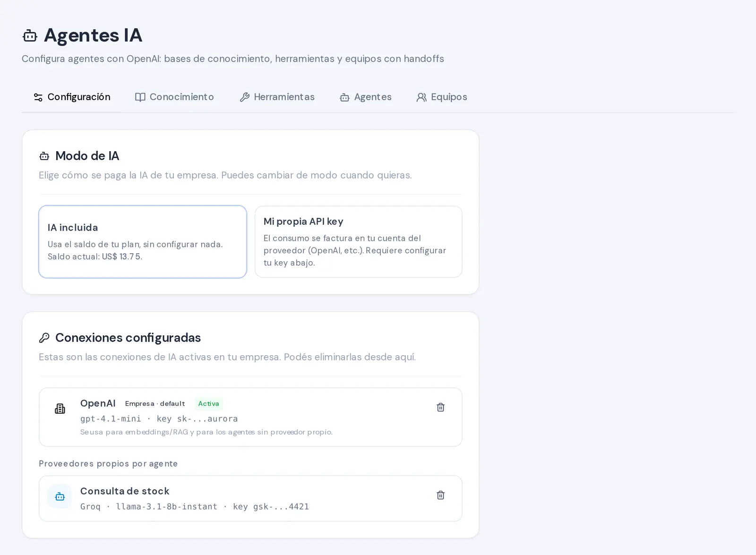Click the people icon on Equipos tab
Viewport: 756px width, 555px height.
[x=421, y=97]
